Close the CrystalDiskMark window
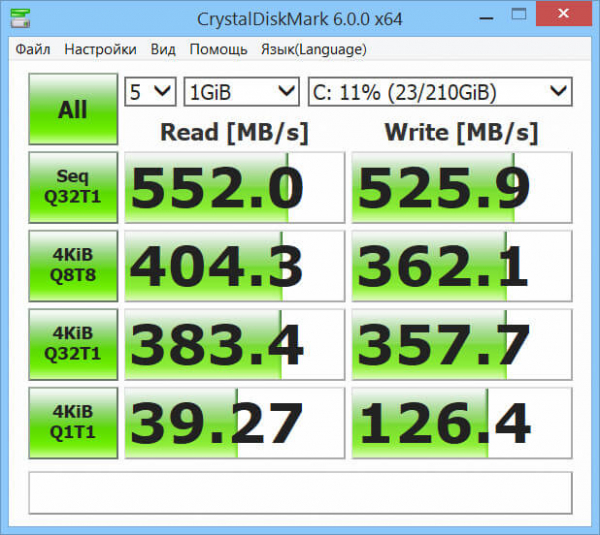The image size is (600, 535). pyautogui.click(x=563, y=14)
